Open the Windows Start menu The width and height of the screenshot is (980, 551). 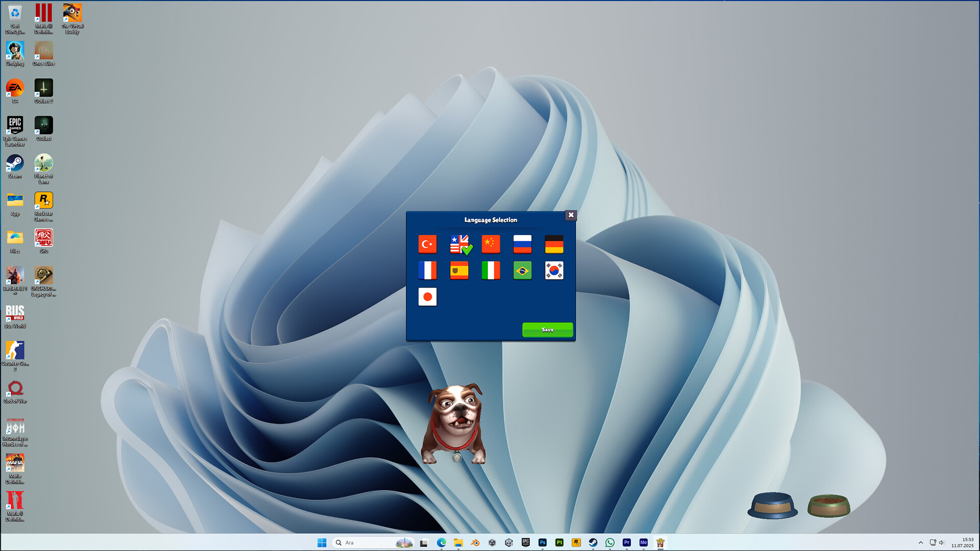point(322,542)
